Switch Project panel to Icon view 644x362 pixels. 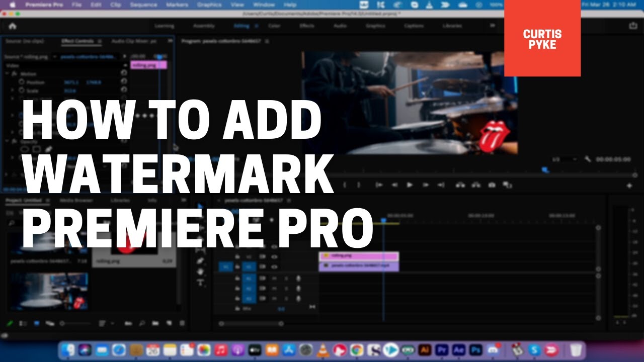click(36, 323)
